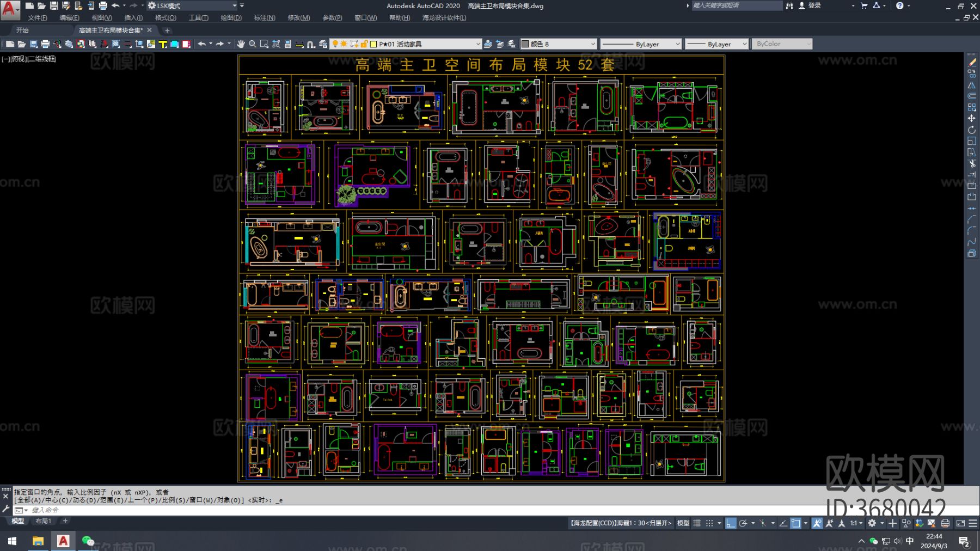Click the yellow Text T tool icon
The width and height of the screenshot is (980, 551).
[163, 44]
